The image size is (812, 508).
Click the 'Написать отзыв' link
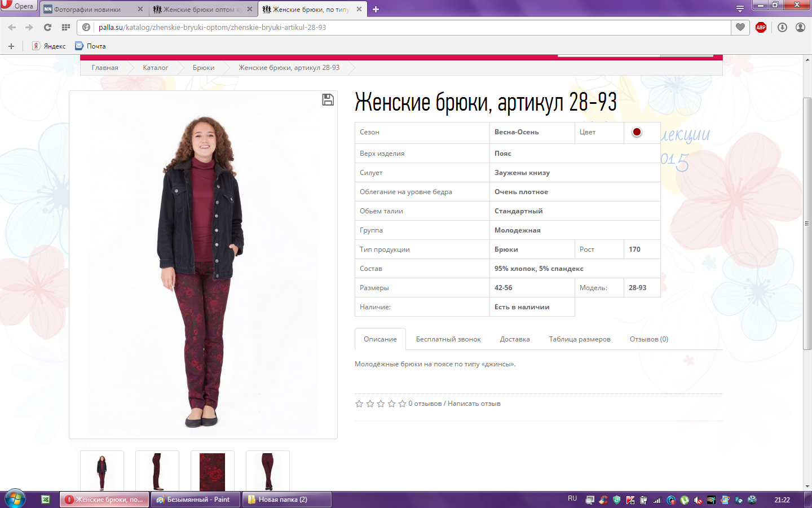click(474, 404)
